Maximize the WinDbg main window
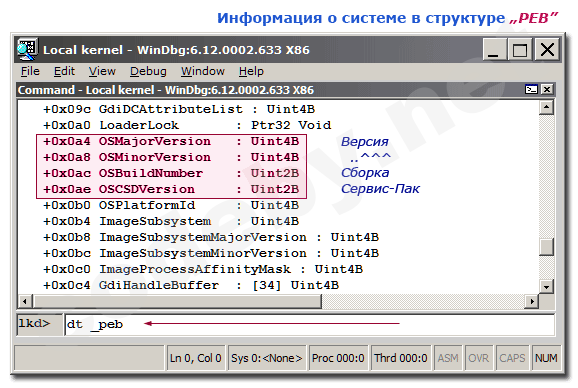The width and height of the screenshot is (578, 388). click(x=520, y=49)
